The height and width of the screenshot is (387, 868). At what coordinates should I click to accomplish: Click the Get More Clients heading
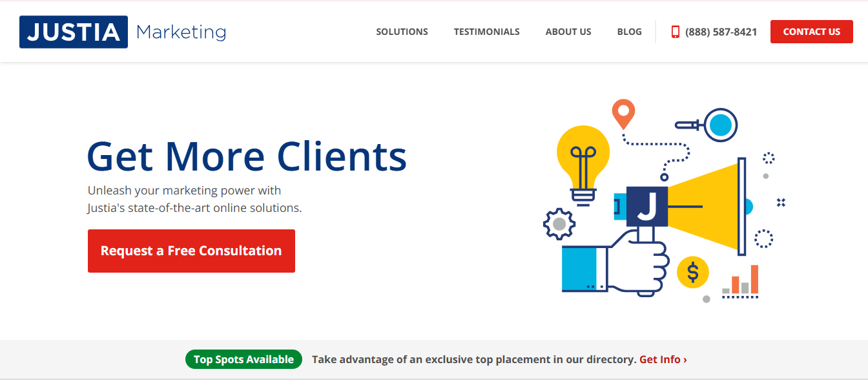click(x=247, y=156)
